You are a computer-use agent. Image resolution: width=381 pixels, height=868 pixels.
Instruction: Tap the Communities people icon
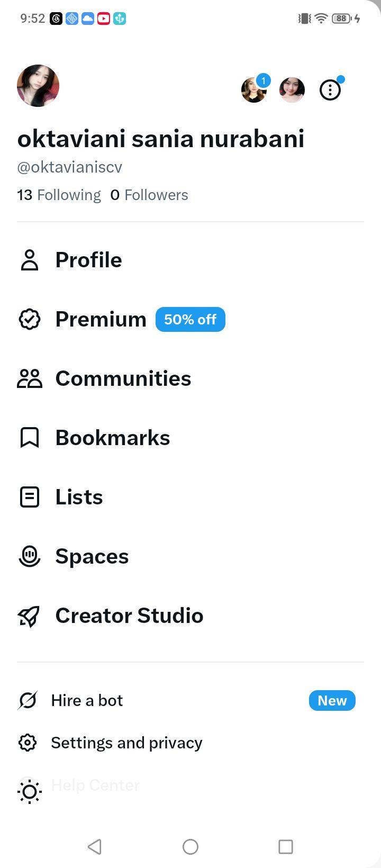30,379
